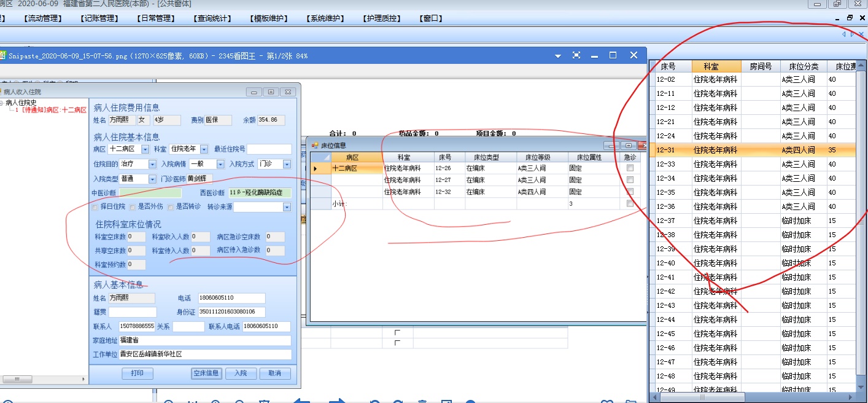The image size is (868, 403).
Task: Open the 转诊来源 dropdown
Action: point(287,207)
